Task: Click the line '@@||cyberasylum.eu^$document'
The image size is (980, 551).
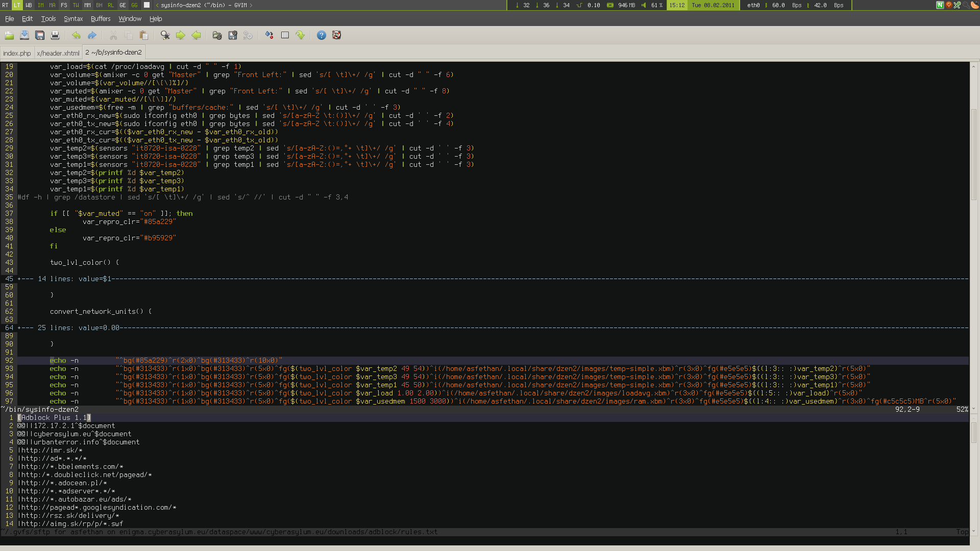Action: [75, 434]
